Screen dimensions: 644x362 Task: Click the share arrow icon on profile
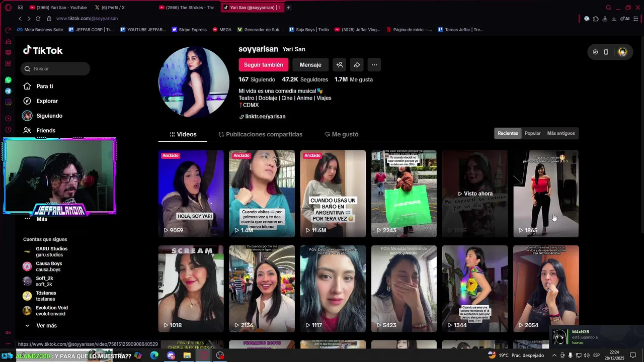click(x=357, y=64)
